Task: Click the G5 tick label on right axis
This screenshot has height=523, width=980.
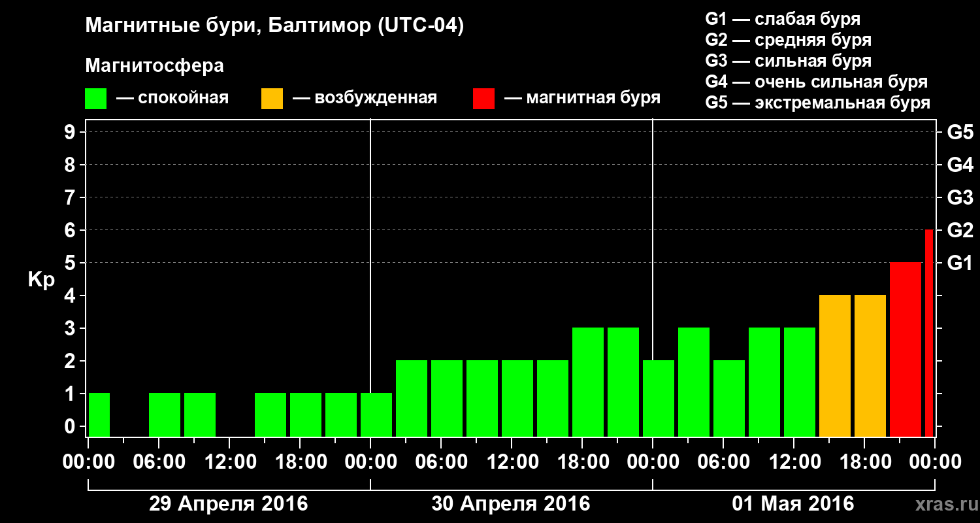Action: [x=960, y=132]
